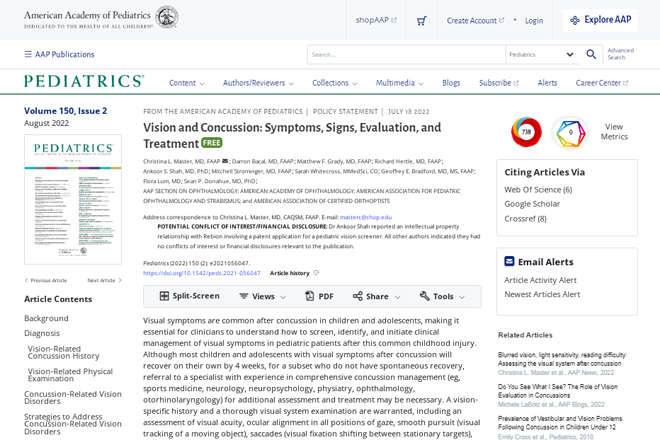Screen dimensions: 660x440
Task: Open related article 'Prevalence of Vestibular and Vision Problems'
Action: (560, 423)
